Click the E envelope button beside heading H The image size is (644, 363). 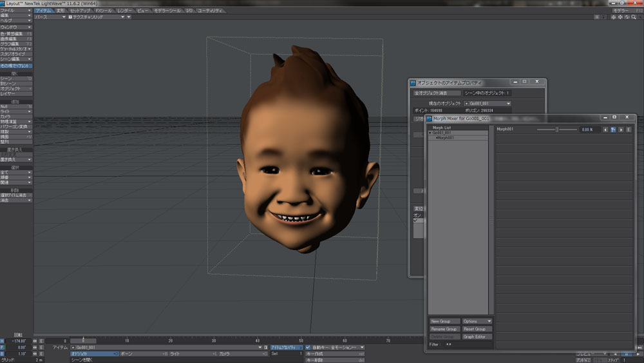point(41,340)
